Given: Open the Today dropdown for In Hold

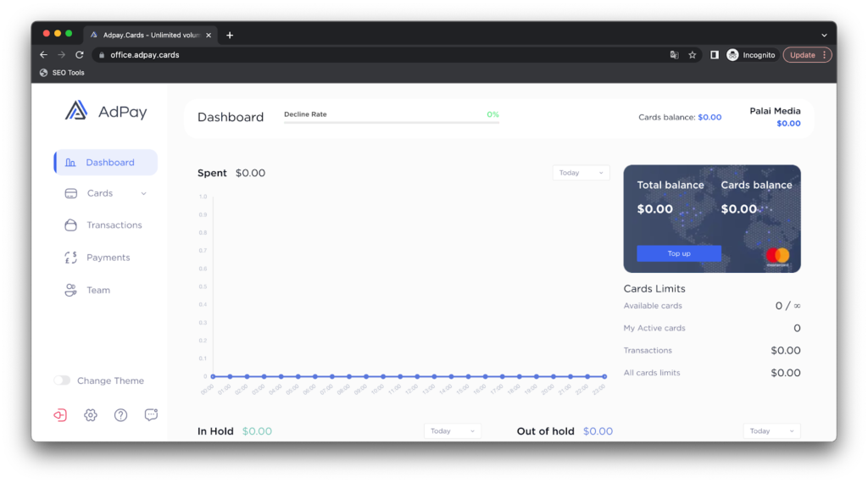Looking at the screenshot, I should click(452, 431).
